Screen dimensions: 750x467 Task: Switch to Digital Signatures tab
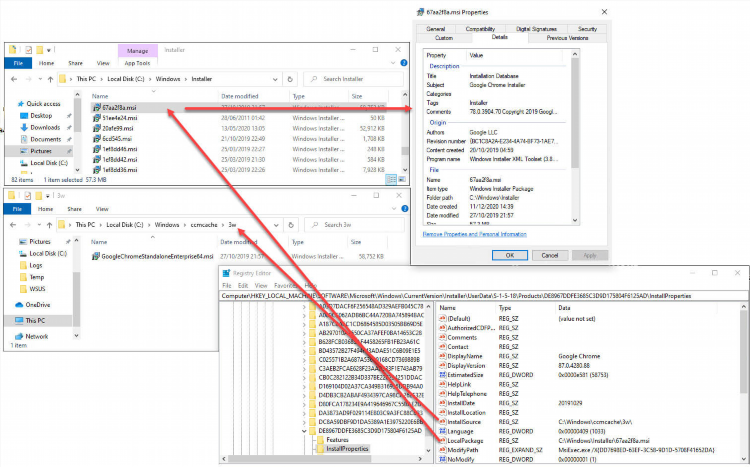click(537, 29)
